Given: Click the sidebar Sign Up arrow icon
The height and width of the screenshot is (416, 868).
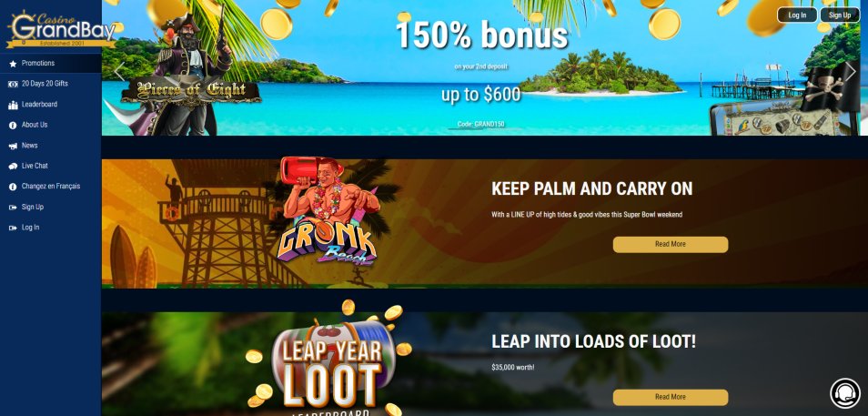Looking at the screenshot, I should (x=13, y=208).
